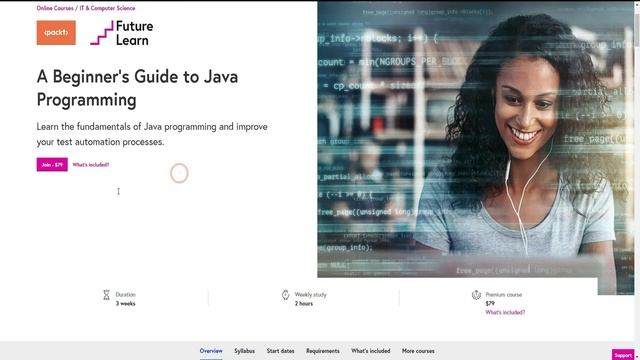Click the page vertical scrollbar

click(637, 180)
